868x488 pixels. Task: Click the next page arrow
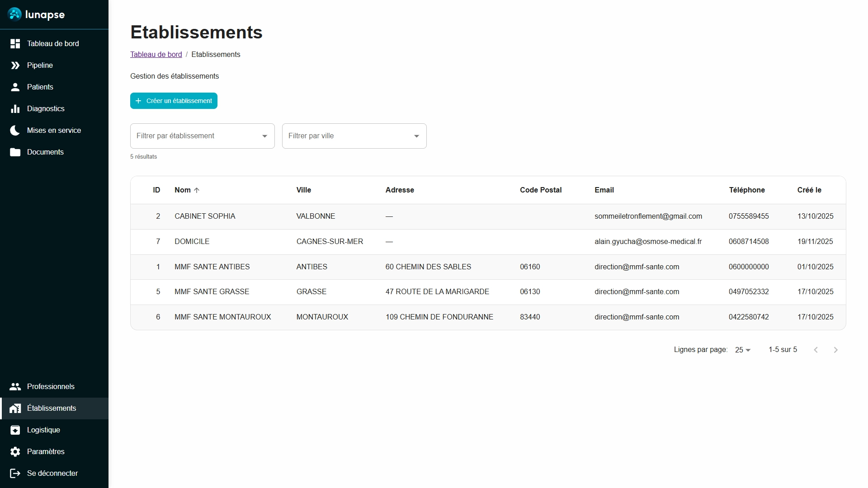(x=835, y=350)
